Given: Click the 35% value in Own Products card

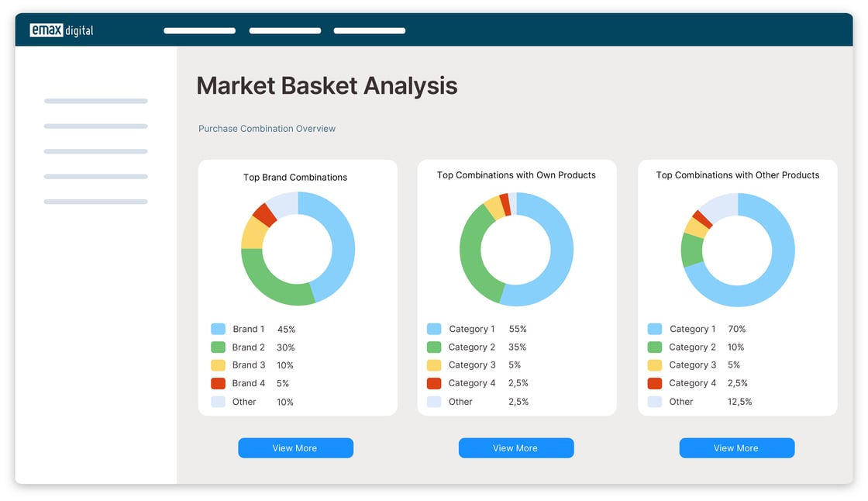Looking at the screenshot, I should click(x=518, y=347).
